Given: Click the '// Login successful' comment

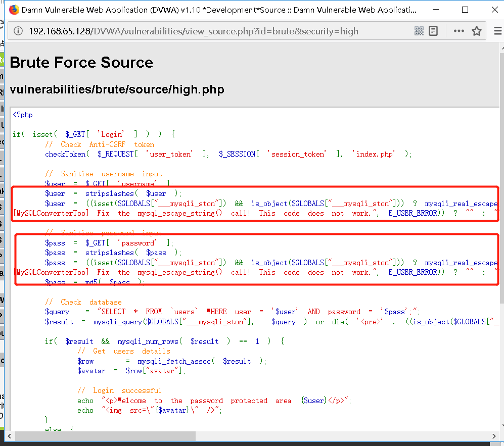Looking at the screenshot, I should [x=120, y=390].
